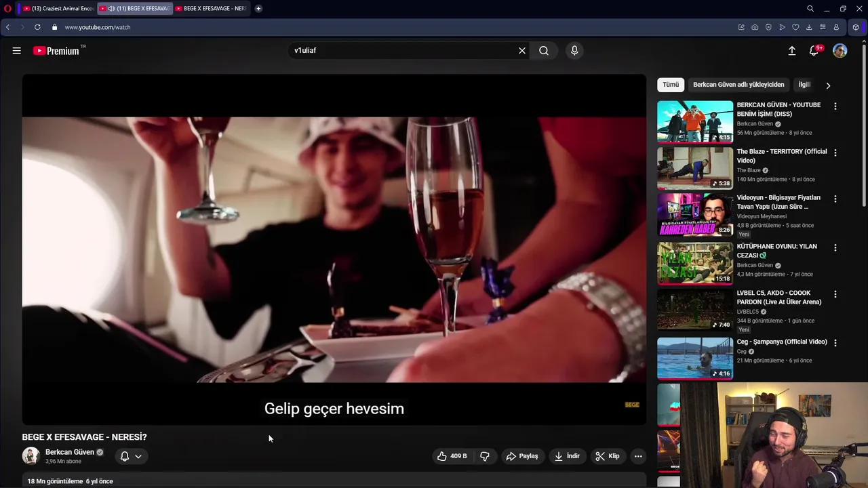The height and width of the screenshot is (488, 868).
Task: Open KÜTÜPHANE OYUNU: YILAN CEZASI title
Action: point(777,251)
